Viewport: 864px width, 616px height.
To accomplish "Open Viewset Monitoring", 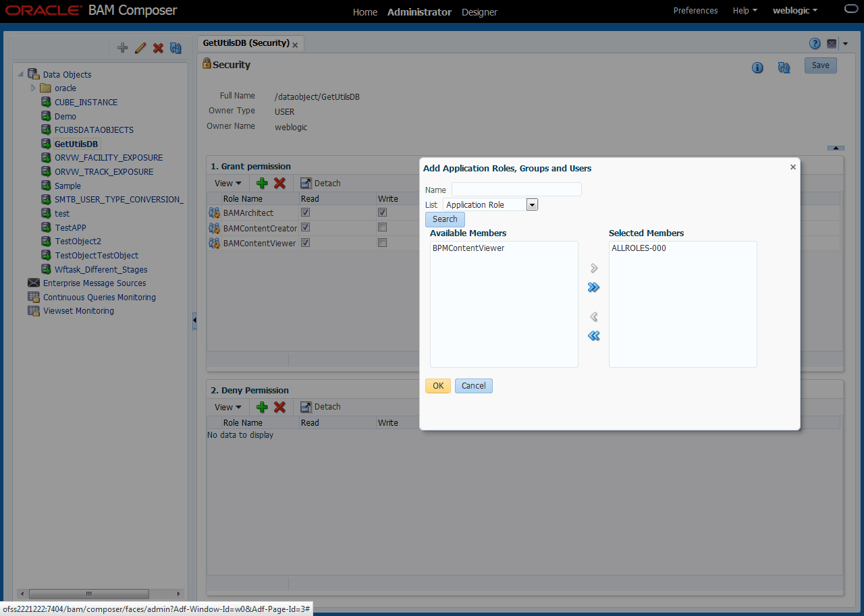I will [78, 311].
